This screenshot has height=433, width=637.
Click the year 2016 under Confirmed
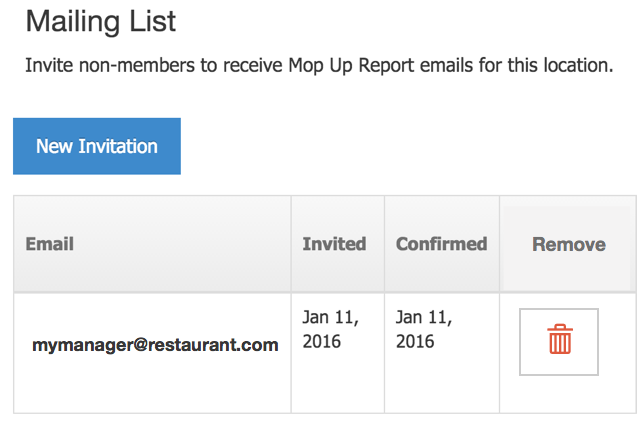tap(415, 341)
